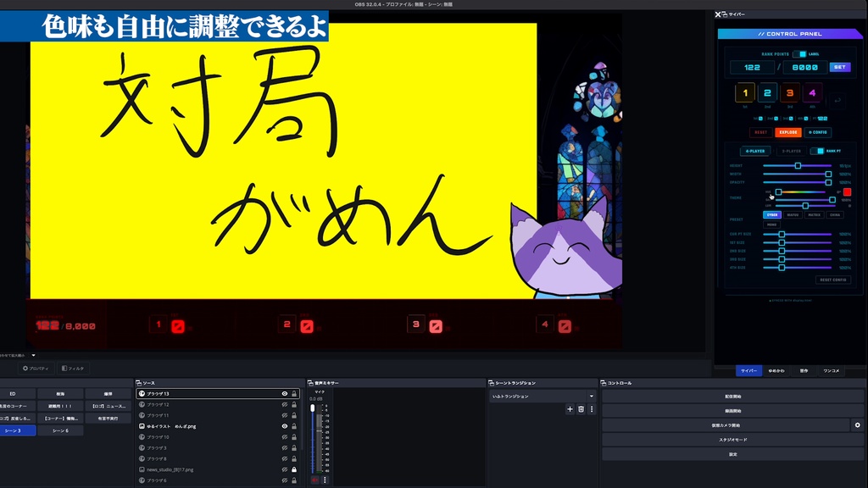Mute the マイク with the speaker icon

click(x=314, y=480)
